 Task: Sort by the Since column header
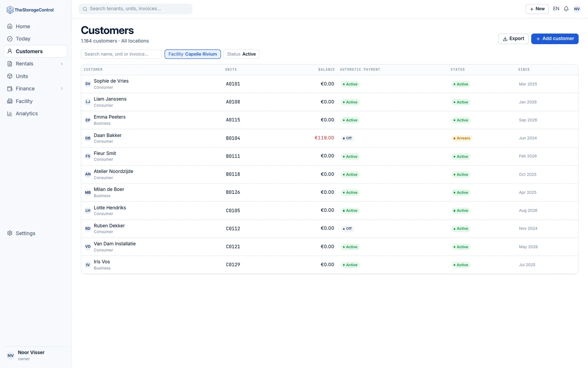pos(524,70)
